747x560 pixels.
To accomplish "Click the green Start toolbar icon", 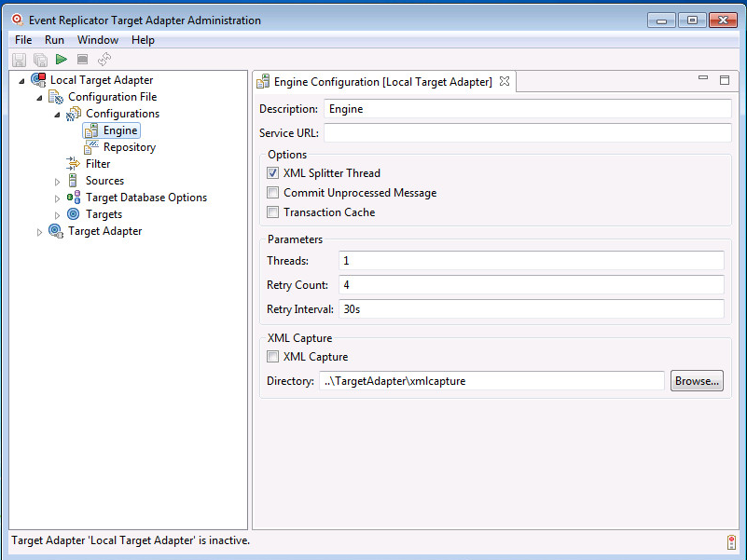I will point(62,60).
